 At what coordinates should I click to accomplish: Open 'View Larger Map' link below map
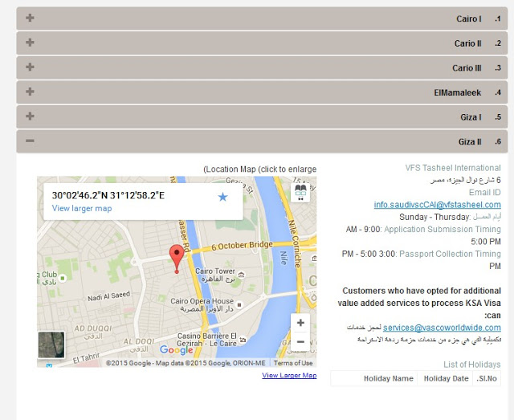coord(289,375)
